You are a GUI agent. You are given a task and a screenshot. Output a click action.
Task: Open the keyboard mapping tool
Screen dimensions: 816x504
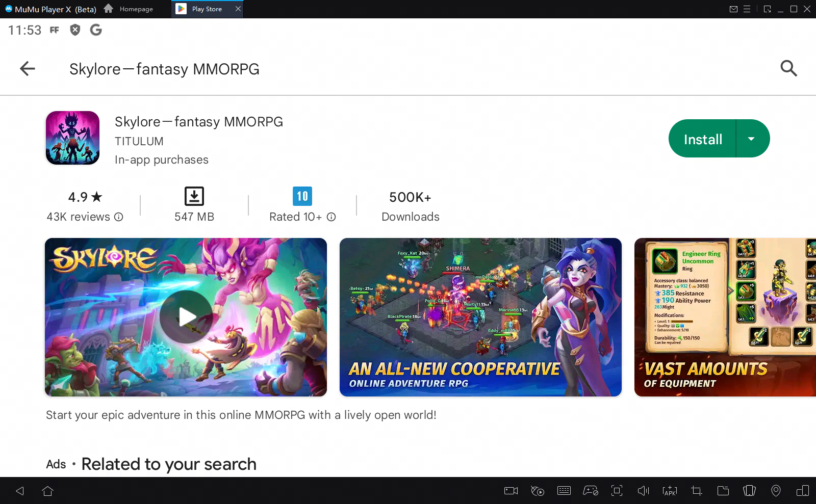click(564, 491)
